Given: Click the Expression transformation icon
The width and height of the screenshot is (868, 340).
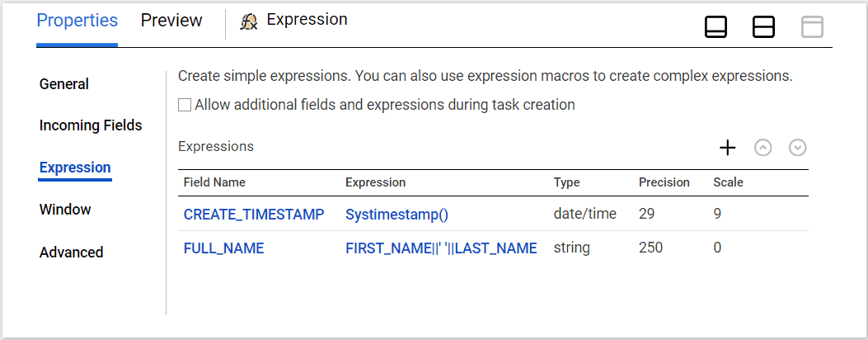Looking at the screenshot, I should coord(249,21).
